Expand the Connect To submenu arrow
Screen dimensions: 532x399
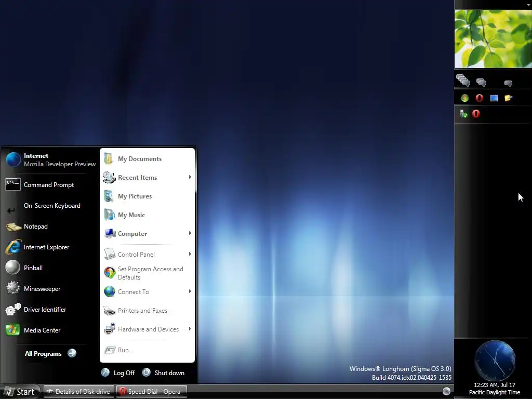click(190, 291)
